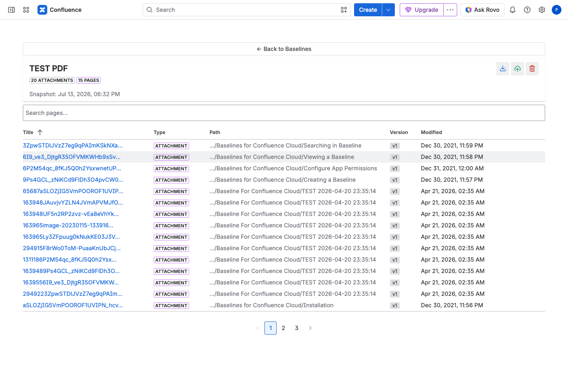
Task: Select modified date Dec 31, 2021, 12:00 AM
Action: 452,168
